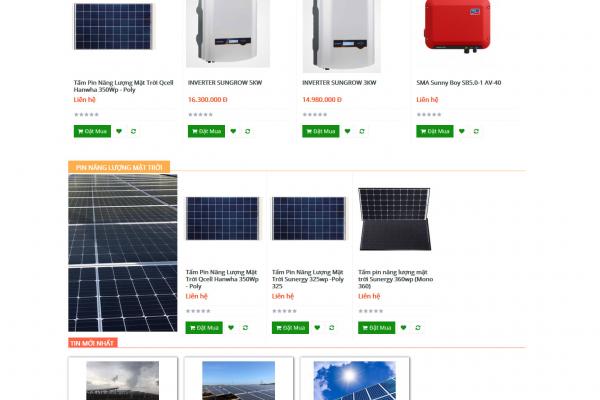Image resolution: width=600 pixels, height=400 pixels.
Task: Favorite the INVERTER SUNGROW 3KW heart icon
Action: (348, 131)
